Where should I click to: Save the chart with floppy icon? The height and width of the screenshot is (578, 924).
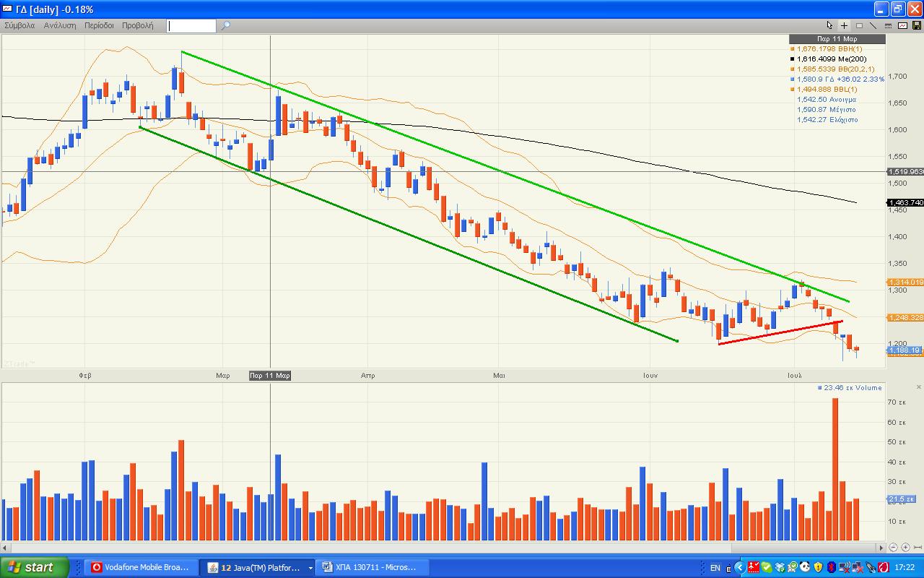click(917, 25)
